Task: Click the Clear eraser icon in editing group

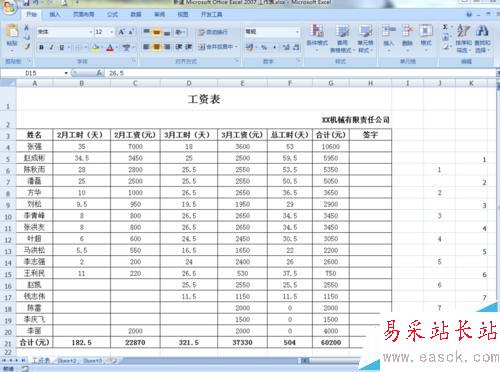Action: 446,47
